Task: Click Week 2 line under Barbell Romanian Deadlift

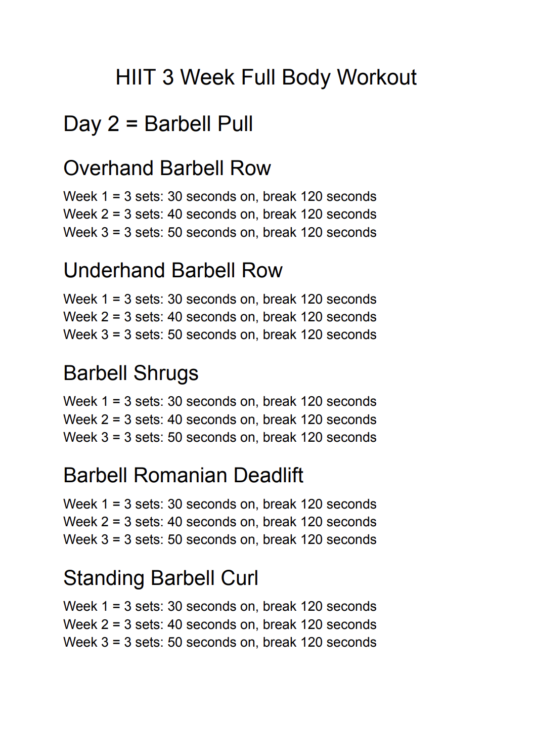Action: [219, 522]
